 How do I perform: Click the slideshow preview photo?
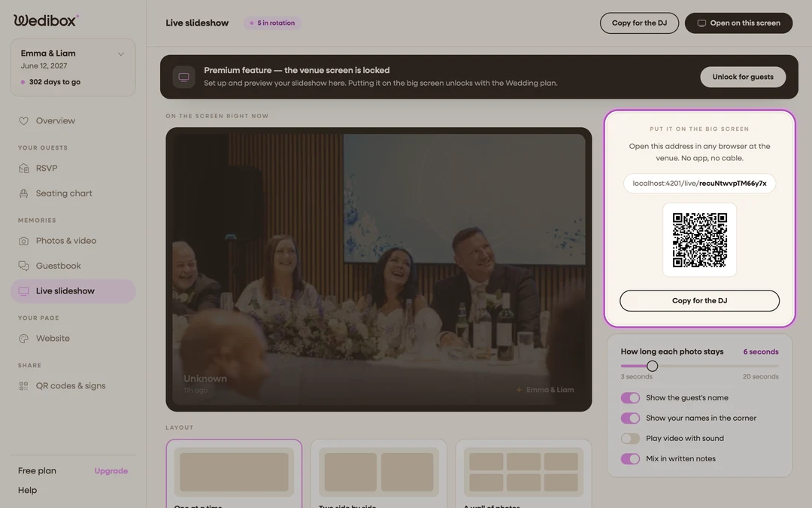tap(378, 269)
